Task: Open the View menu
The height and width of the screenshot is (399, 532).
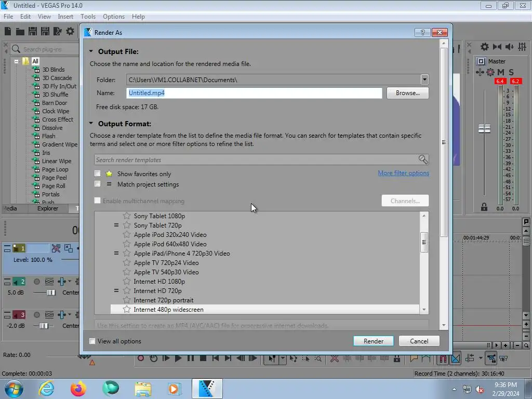Action: 44,16
